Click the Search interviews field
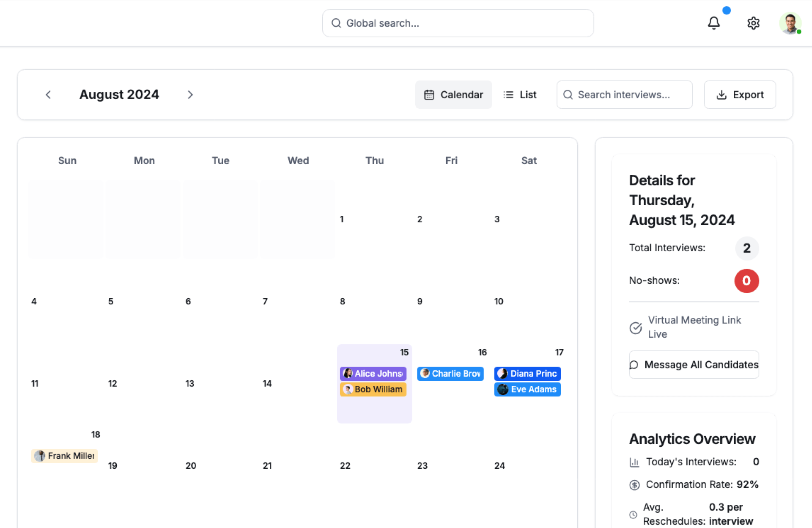The image size is (812, 528). pyautogui.click(x=624, y=95)
